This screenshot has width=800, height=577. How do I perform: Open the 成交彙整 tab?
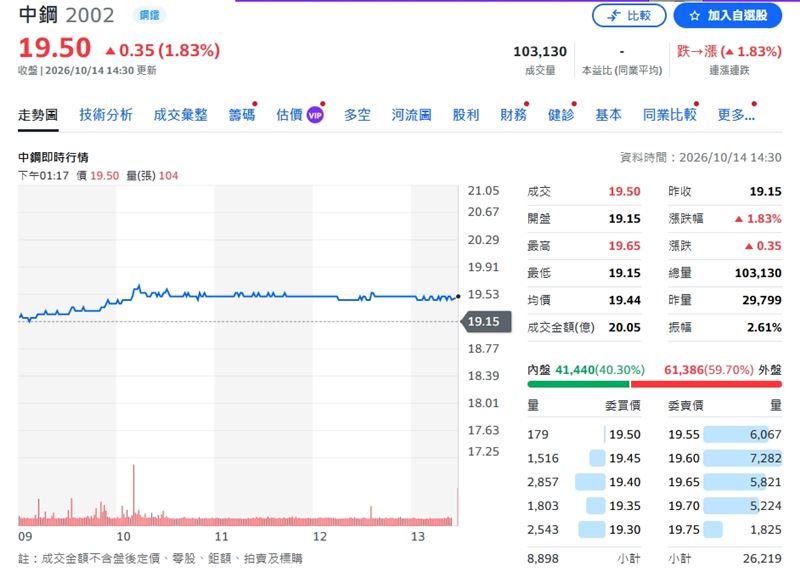(x=181, y=115)
